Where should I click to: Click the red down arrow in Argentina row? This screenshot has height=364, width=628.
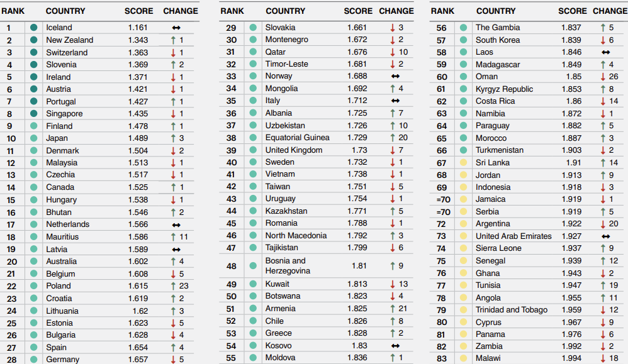coord(603,224)
